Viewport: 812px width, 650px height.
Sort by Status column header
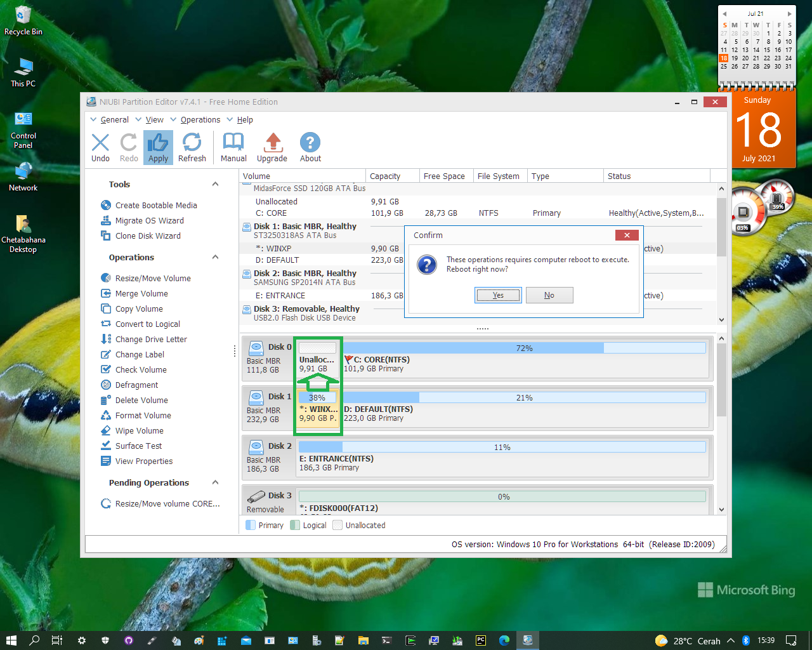coord(657,176)
